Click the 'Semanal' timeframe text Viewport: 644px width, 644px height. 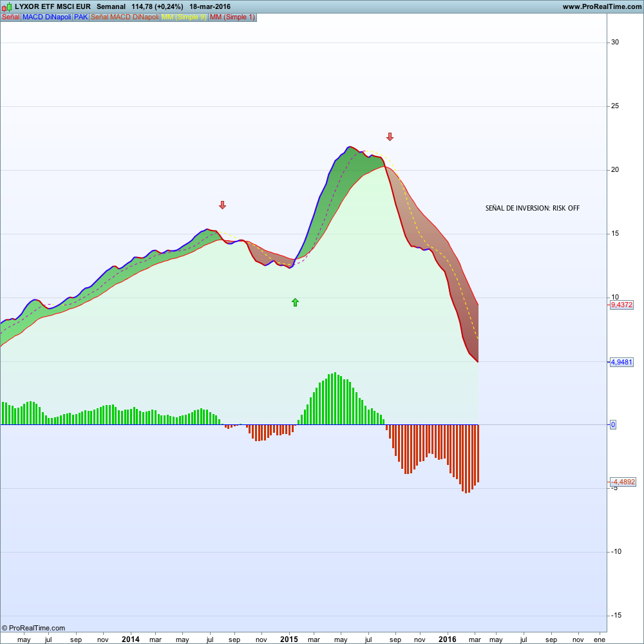tap(111, 6)
